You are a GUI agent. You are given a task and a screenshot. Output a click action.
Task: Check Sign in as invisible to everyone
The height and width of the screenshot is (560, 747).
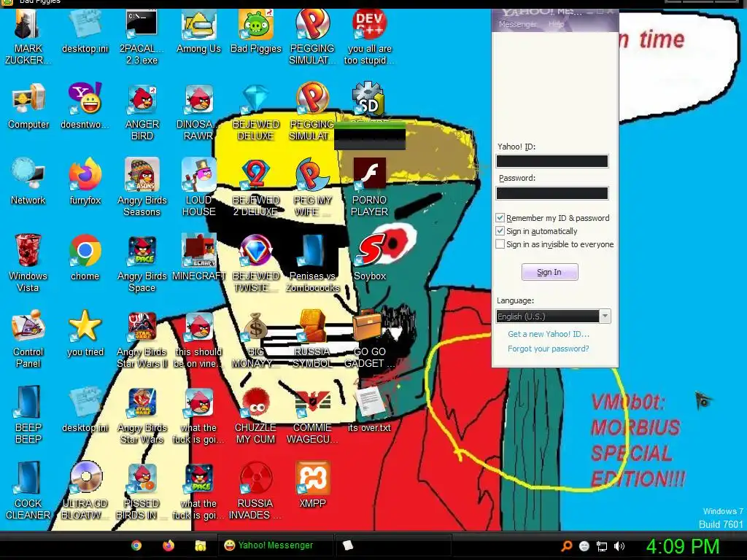[x=500, y=244]
